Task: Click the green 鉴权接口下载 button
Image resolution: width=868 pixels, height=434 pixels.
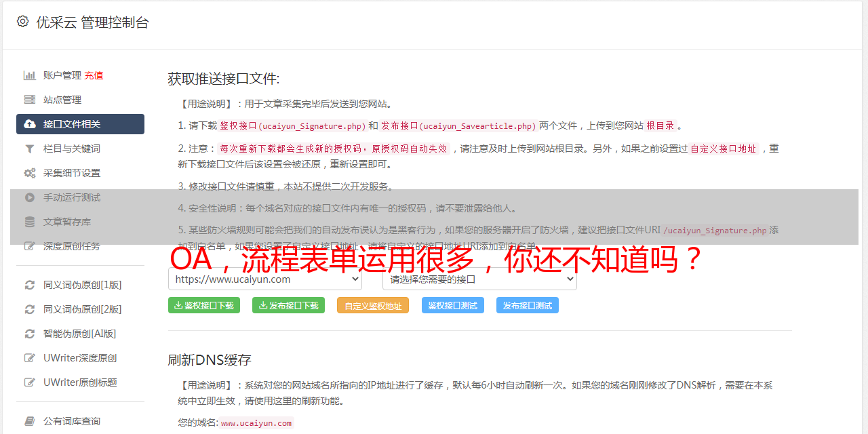Action: [x=204, y=305]
